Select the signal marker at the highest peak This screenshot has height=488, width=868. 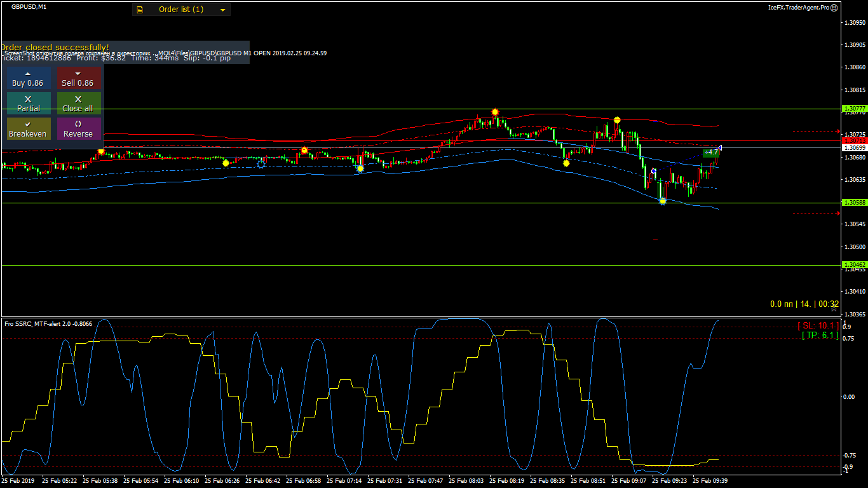pos(495,112)
